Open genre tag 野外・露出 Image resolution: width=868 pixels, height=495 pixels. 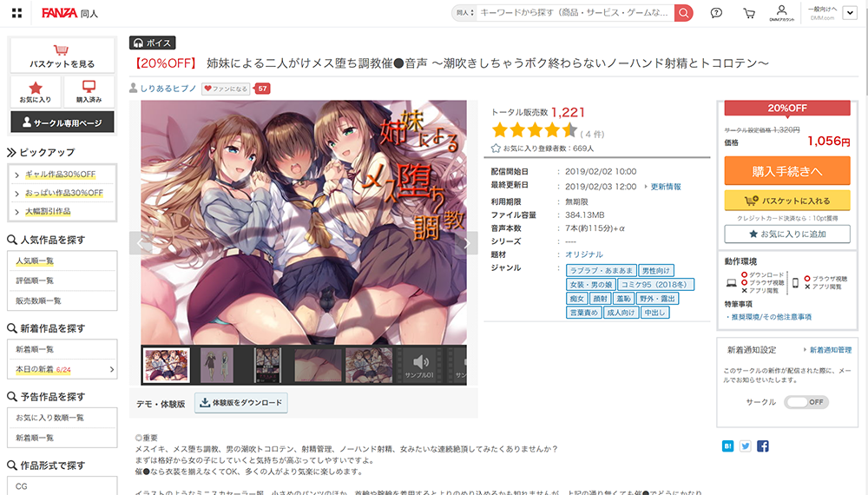coord(657,299)
